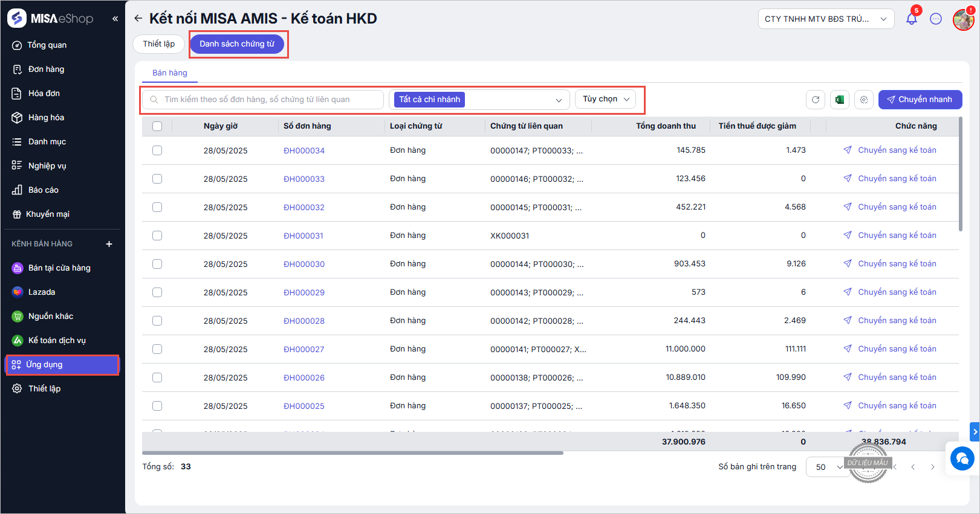The width and height of the screenshot is (980, 514).
Task: Open floating support chat button
Action: click(962, 458)
